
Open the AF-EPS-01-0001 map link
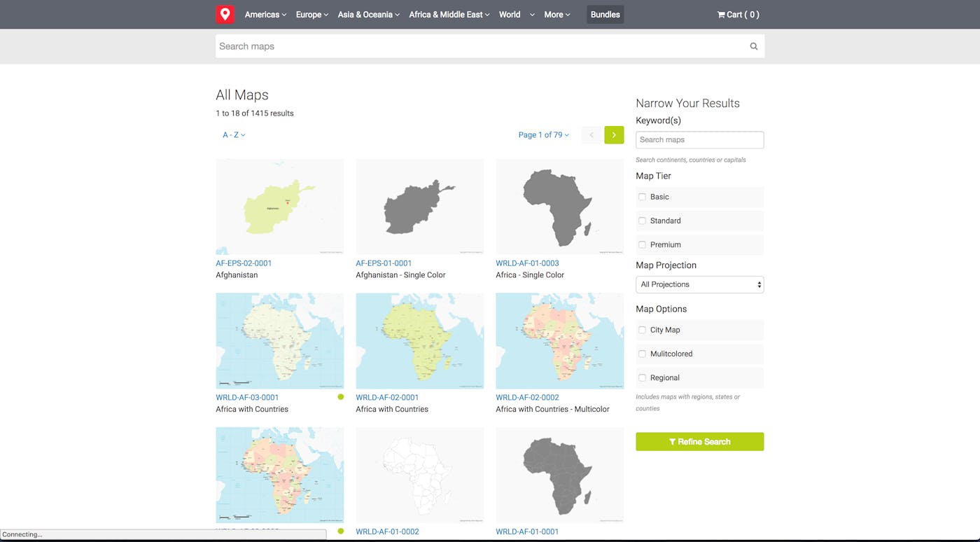click(x=384, y=263)
